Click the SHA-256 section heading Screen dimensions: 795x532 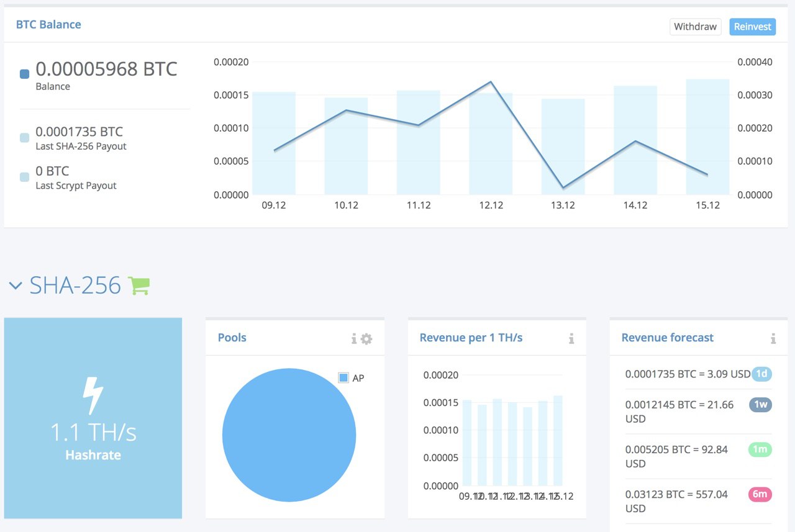(x=75, y=286)
